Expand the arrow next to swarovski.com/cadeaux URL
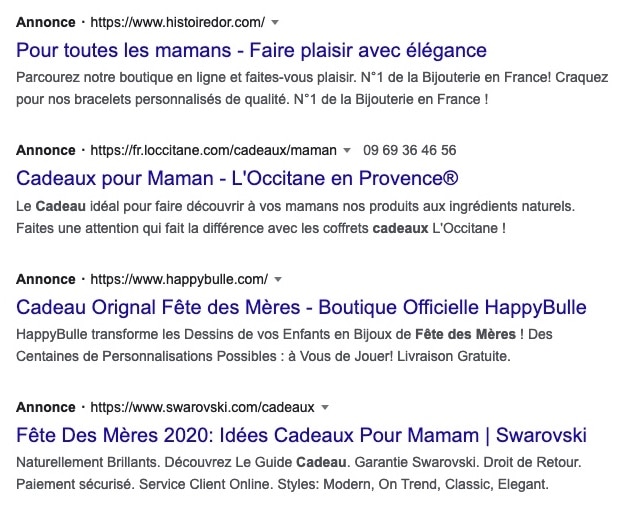 coord(325,408)
